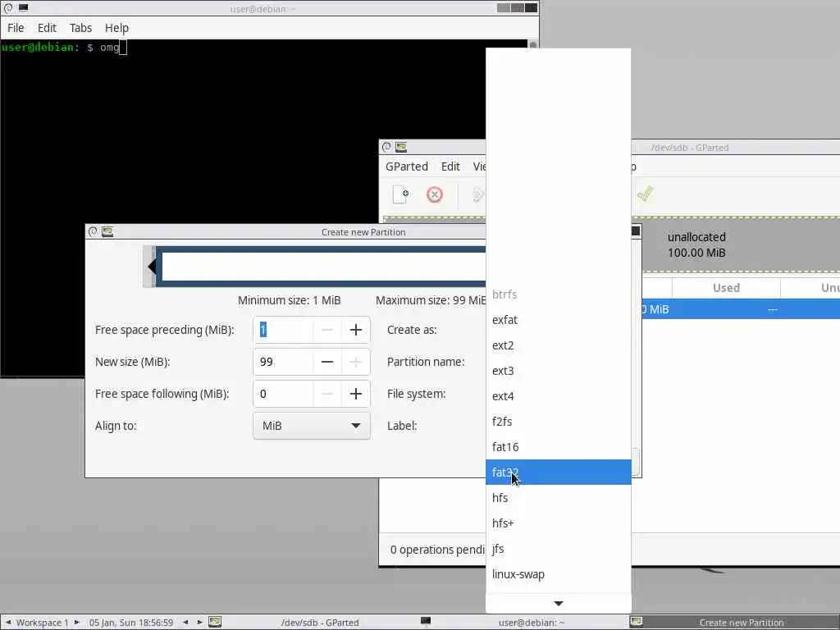The height and width of the screenshot is (630, 840).
Task: Click Workspace 1 label in the taskbar
Action: (x=43, y=623)
